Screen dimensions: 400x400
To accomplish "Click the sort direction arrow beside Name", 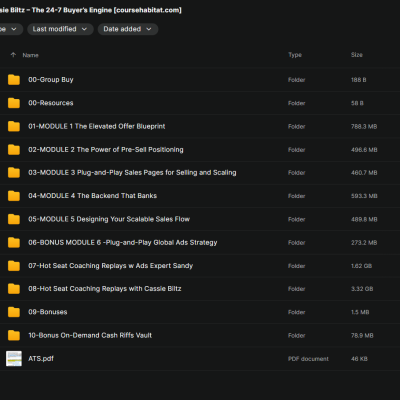I will [x=13, y=55].
